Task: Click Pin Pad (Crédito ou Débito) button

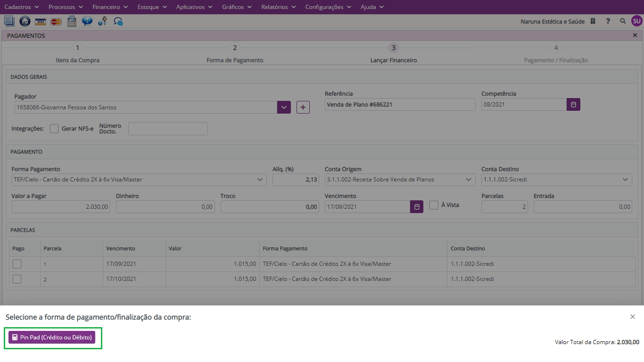Action: [52, 337]
